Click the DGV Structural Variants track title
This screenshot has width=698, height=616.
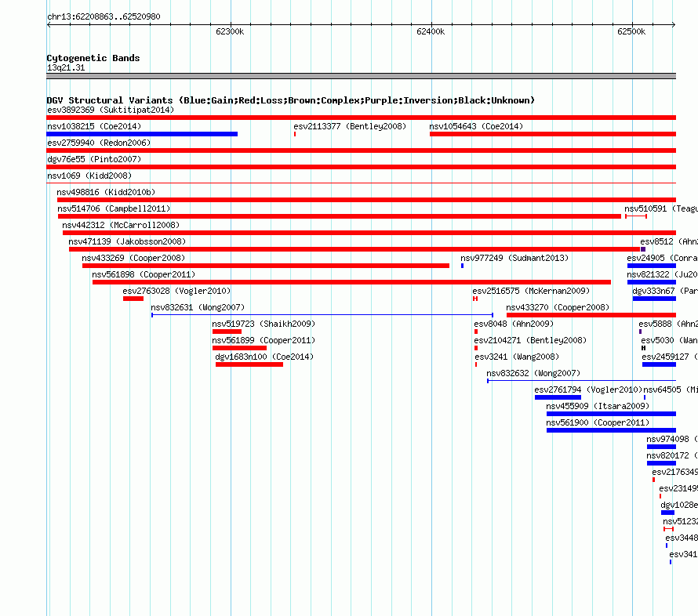290,100
